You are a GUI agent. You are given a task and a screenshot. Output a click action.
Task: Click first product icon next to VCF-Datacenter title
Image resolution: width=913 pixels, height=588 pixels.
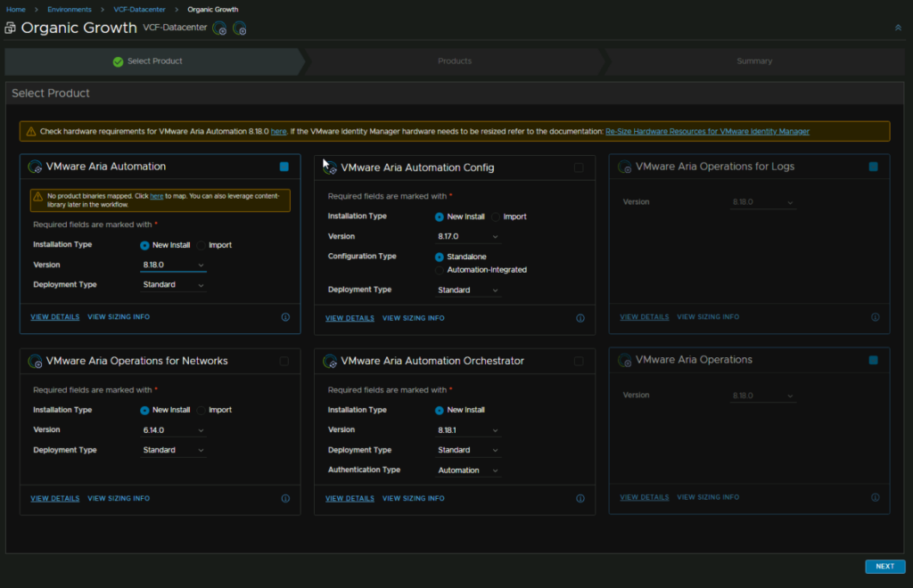tap(219, 28)
